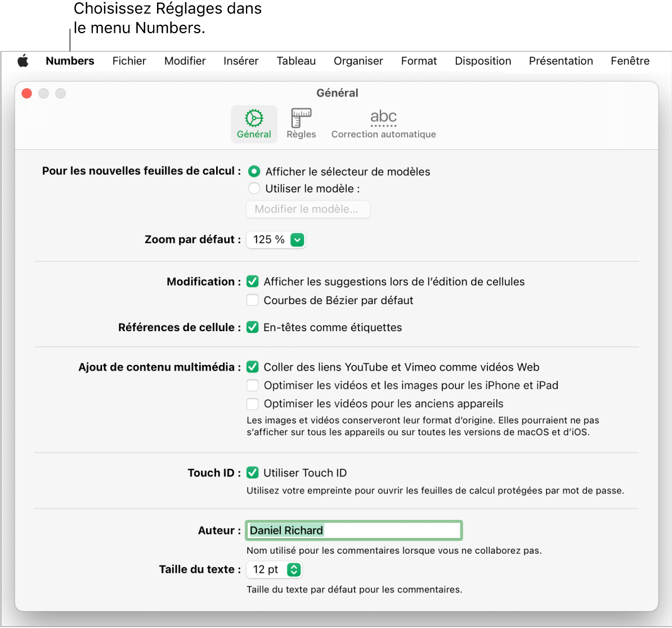Screen dimensions: 672x628
Task: Open the Disposition menu
Action: [483, 61]
